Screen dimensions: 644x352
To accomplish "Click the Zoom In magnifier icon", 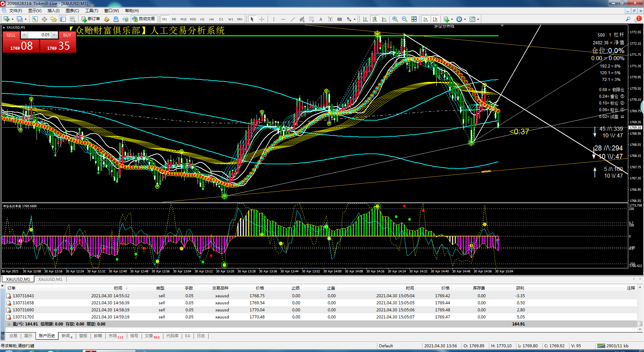I will tap(395, 19).
